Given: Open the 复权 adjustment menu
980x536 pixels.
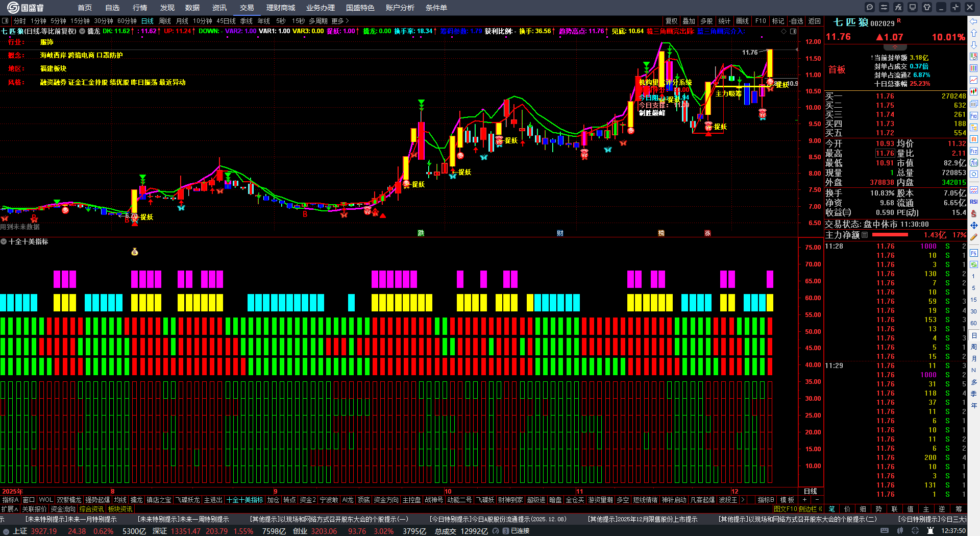Looking at the screenshot, I should click(x=672, y=21).
